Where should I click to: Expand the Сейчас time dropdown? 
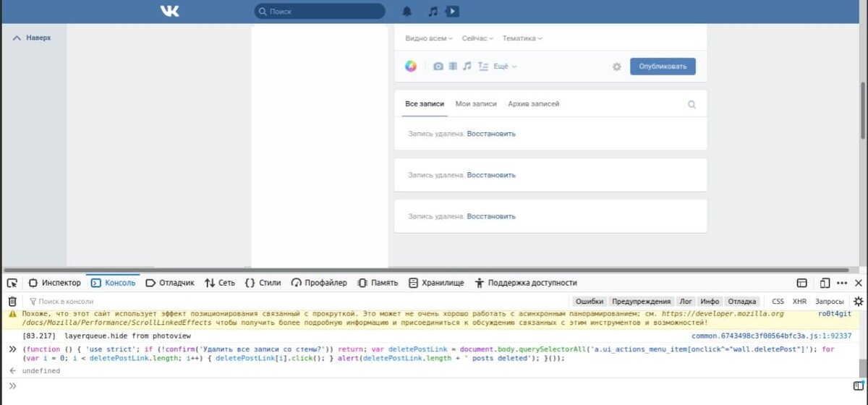click(477, 38)
